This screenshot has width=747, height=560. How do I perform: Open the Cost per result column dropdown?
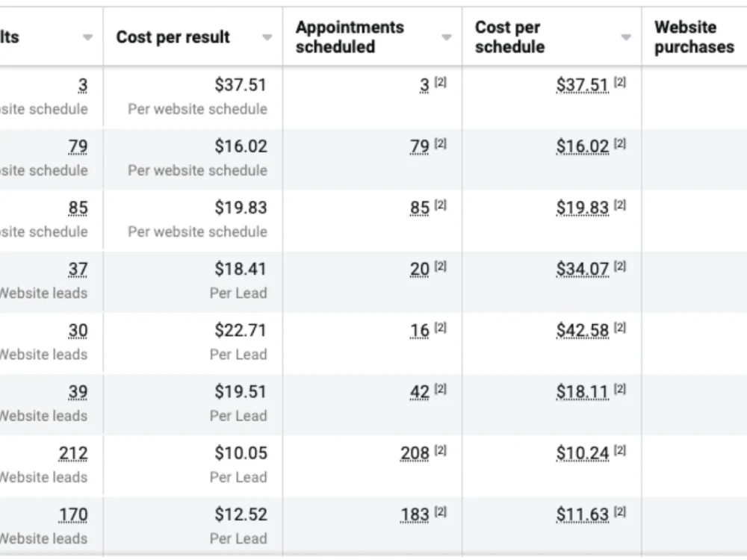[x=267, y=37]
